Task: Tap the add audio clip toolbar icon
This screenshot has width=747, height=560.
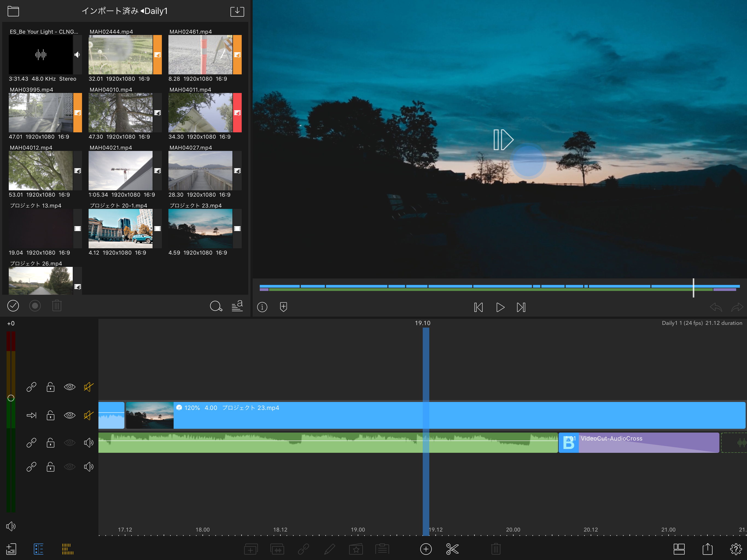Action: 277,549
